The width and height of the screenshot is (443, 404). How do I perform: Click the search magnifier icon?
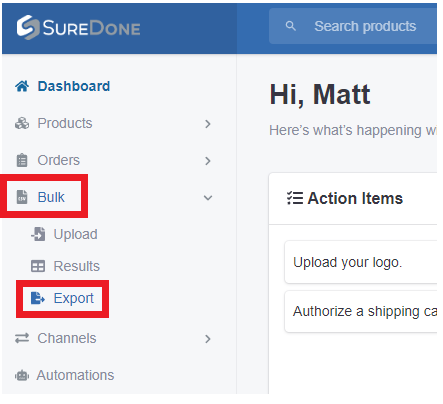[291, 26]
